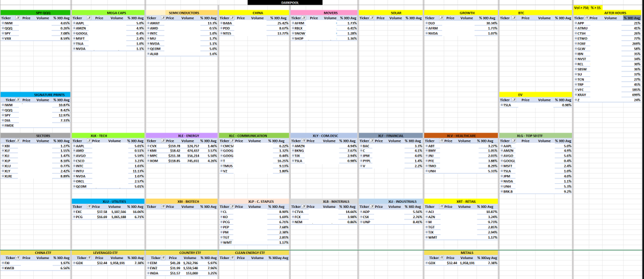Open Ticker filter in XBI - BIOTECH table
Image resolution: width=644 pixels, height=279 pixels.
click(163, 206)
